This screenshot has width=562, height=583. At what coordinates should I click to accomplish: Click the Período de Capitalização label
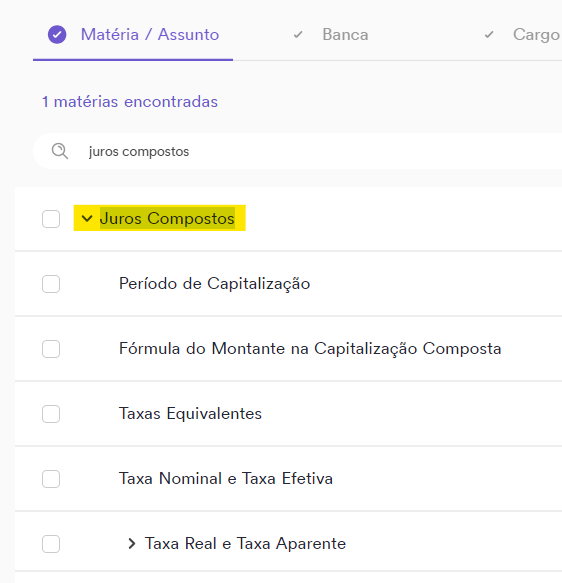[214, 284]
